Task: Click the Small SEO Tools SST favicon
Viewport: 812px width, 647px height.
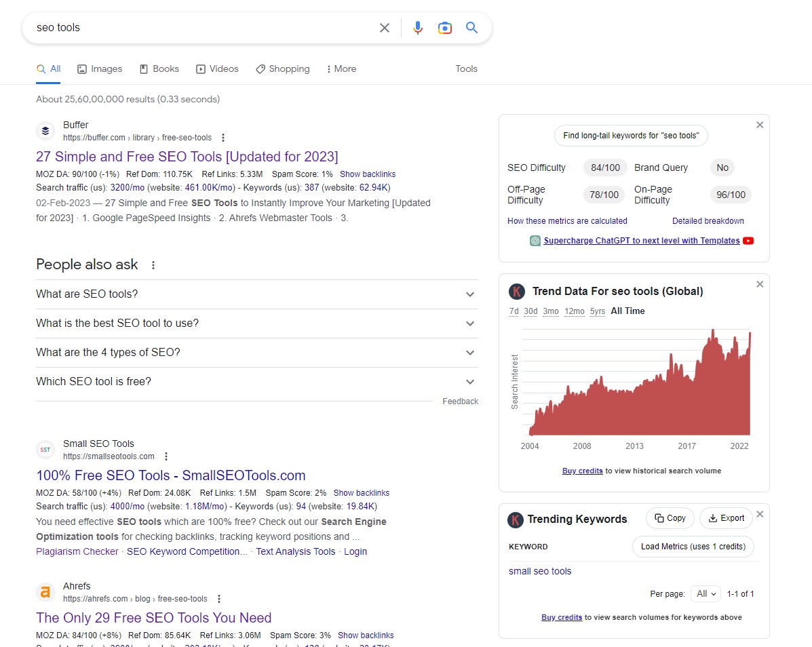Action: click(x=45, y=450)
